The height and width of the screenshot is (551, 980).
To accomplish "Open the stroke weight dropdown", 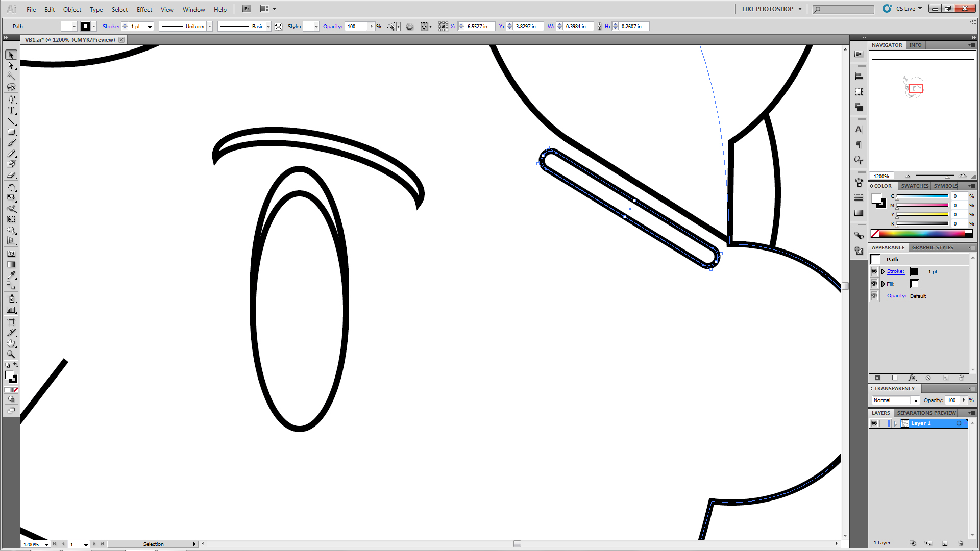I will (150, 27).
